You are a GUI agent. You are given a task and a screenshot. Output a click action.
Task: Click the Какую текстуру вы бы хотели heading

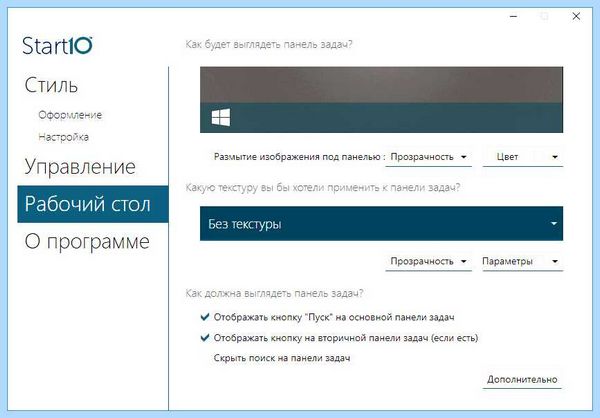(x=323, y=188)
